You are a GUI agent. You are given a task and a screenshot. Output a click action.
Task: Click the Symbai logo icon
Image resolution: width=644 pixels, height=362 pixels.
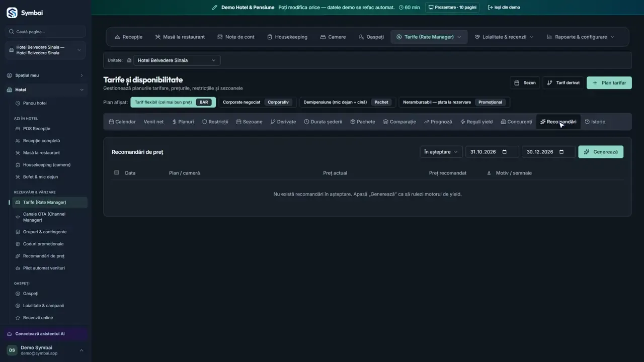coord(12,13)
